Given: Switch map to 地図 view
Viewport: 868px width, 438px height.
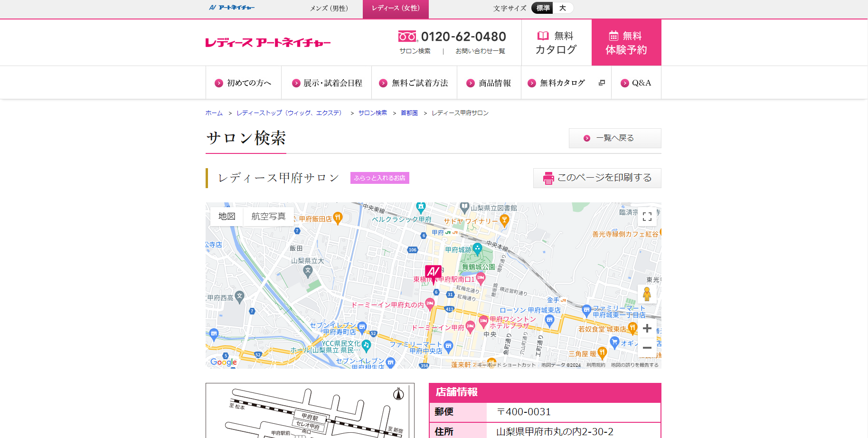Looking at the screenshot, I should tap(227, 216).
